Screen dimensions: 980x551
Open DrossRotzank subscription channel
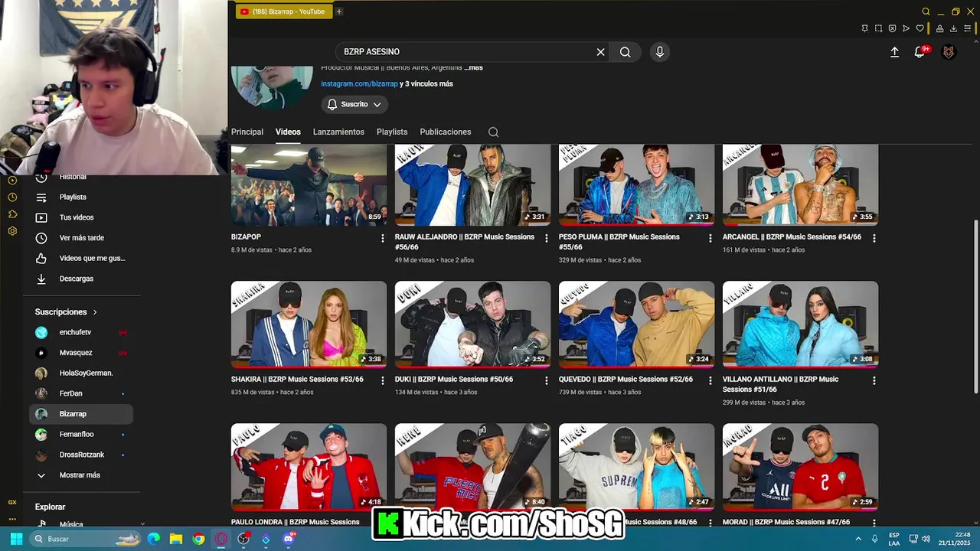pyautogui.click(x=81, y=455)
